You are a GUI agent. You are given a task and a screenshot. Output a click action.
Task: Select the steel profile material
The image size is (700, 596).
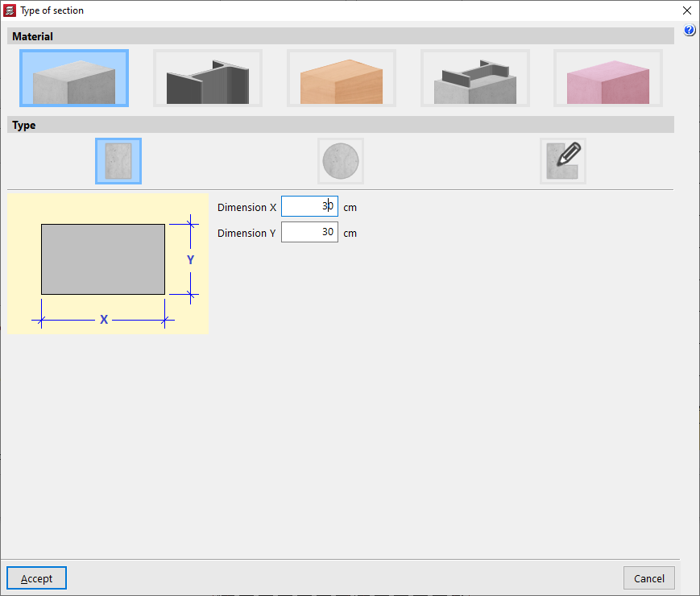click(208, 78)
